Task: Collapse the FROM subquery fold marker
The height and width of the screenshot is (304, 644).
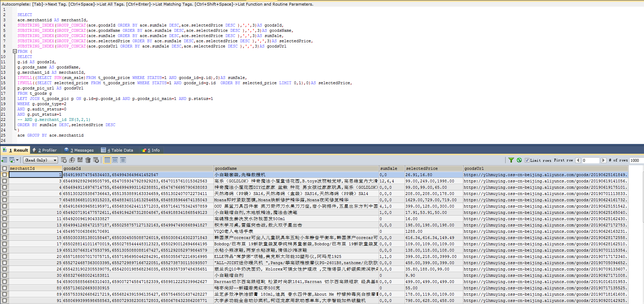Action: click(x=15, y=51)
